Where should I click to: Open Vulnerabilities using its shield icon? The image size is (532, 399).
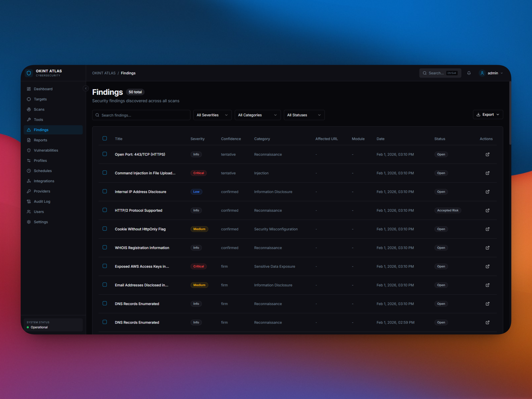(x=29, y=150)
